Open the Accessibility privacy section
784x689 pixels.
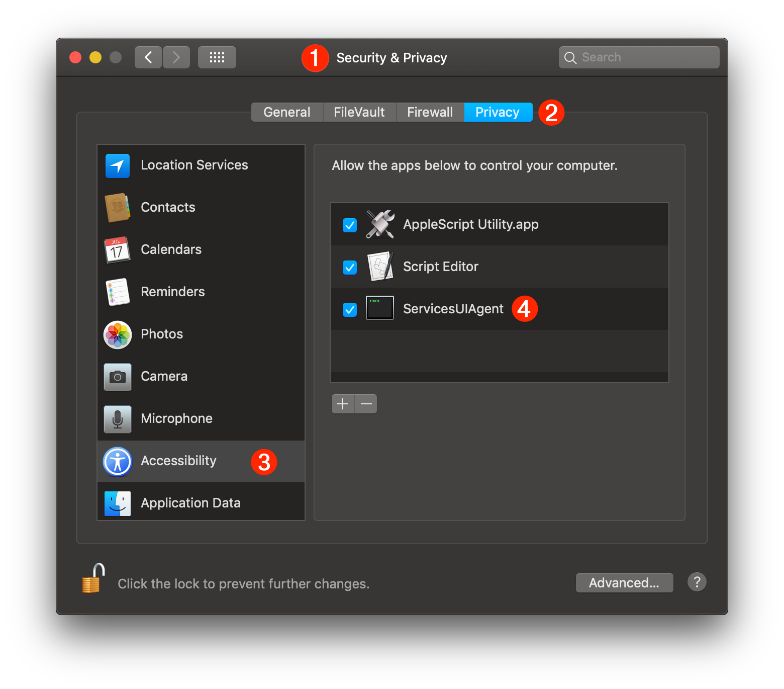117,461
